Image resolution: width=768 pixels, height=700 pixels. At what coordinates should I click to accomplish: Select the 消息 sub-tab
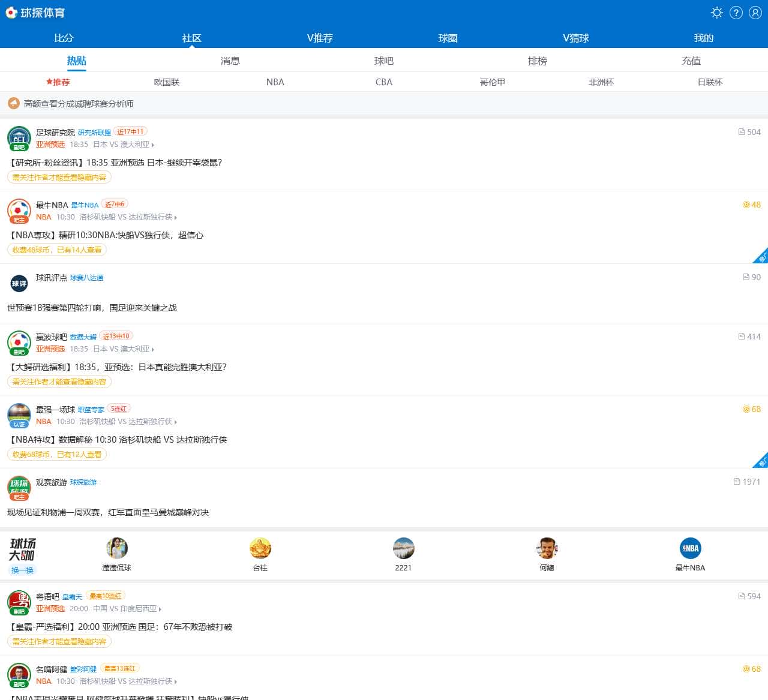click(x=230, y=61)
